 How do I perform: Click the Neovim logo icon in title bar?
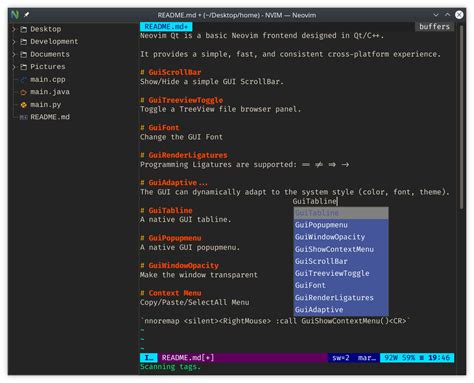coord(15,15)
